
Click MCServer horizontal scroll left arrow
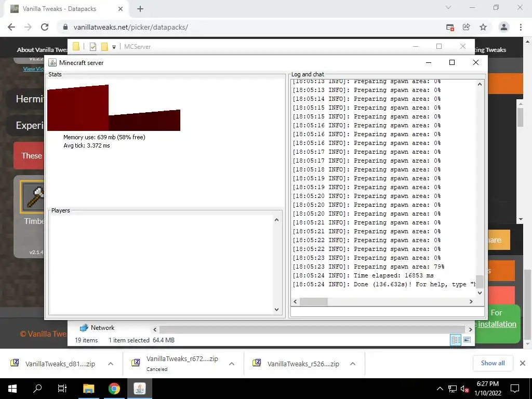[155, 329]
